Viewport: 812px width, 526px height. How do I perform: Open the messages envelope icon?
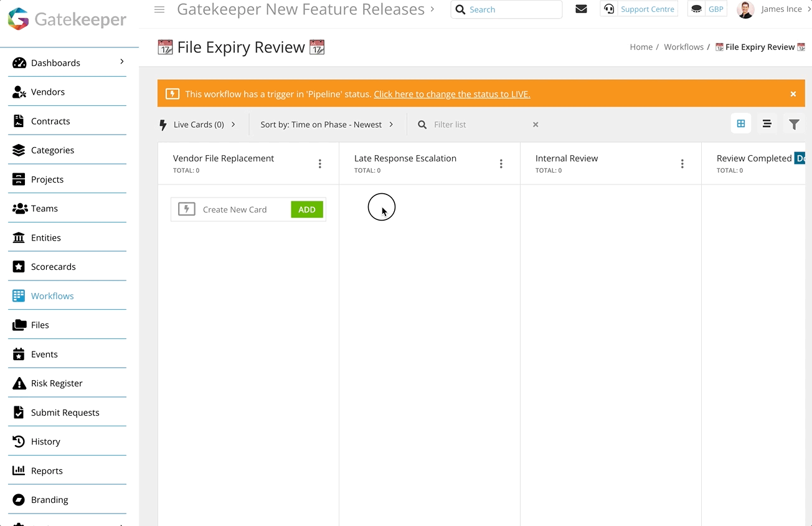(x=581, y=9)
